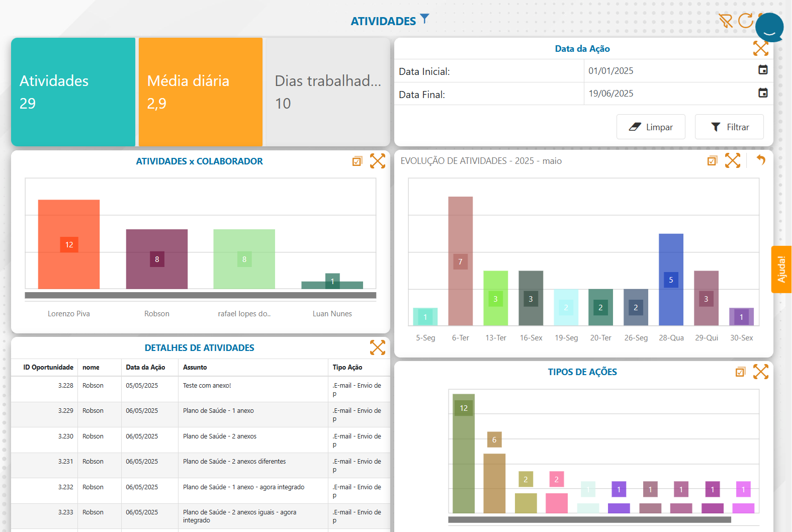Maximize the Atividades x Colaborador chart
The height and width of the screenshot is (532, 792).
[378, 161]
